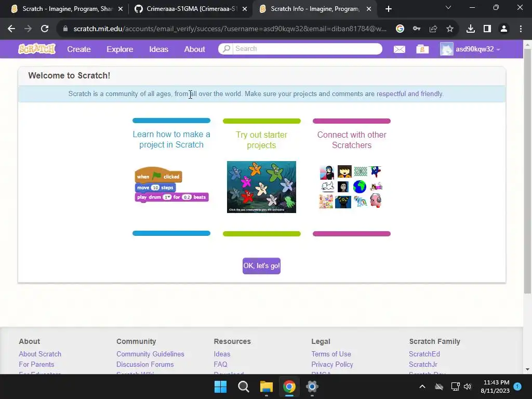Open Privacy Policy footer link
This screenshot has height=399, width=532.
tap(332, 364)
